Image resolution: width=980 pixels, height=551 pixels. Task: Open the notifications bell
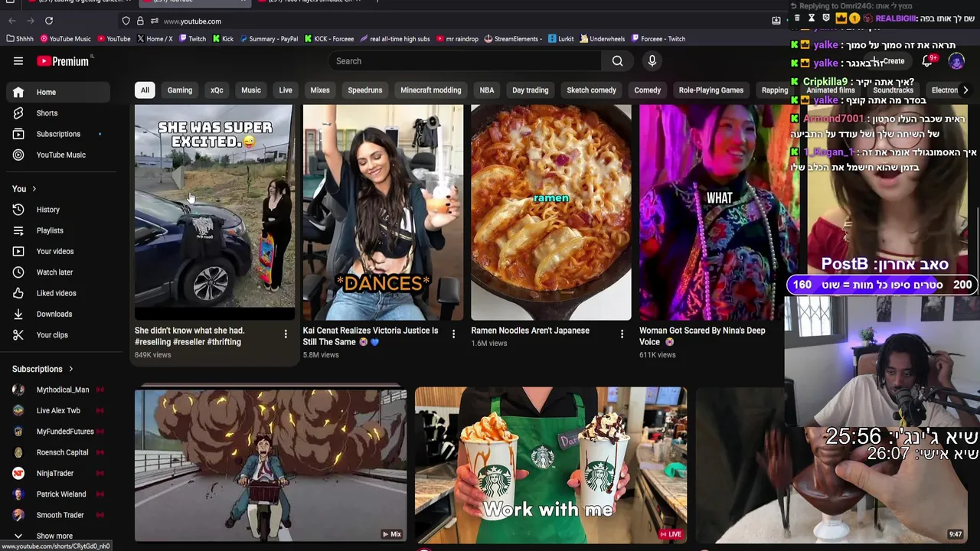click(x=927, y=61)
